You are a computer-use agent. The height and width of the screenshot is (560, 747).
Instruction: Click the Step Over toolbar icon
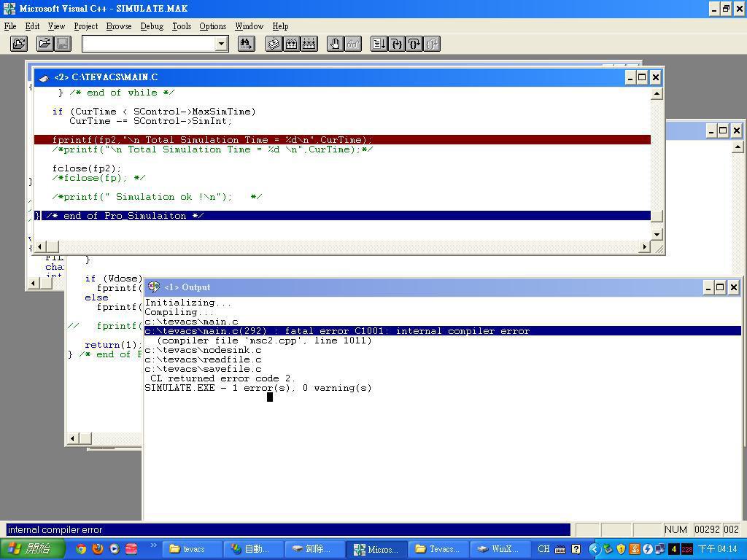tap(414, 44)
